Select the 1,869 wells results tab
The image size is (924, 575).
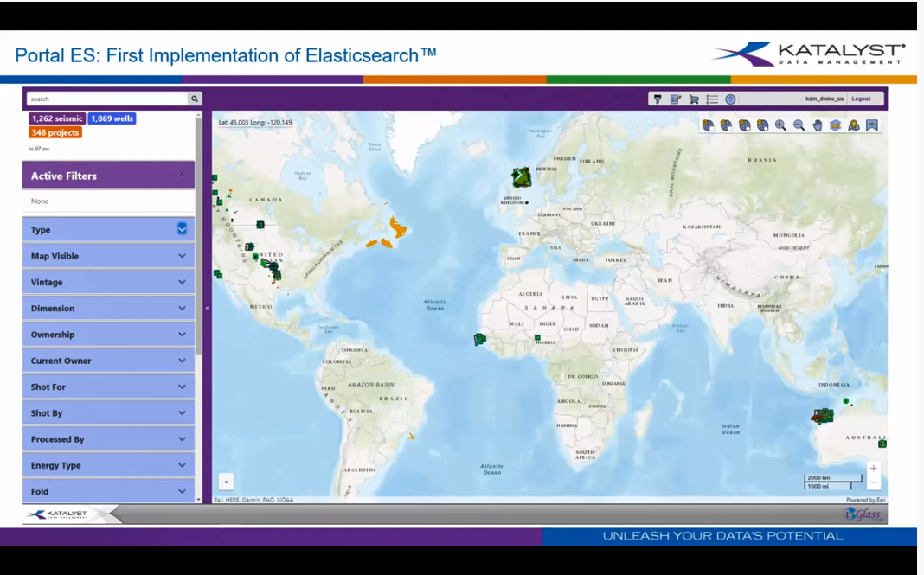coord(112,118)
